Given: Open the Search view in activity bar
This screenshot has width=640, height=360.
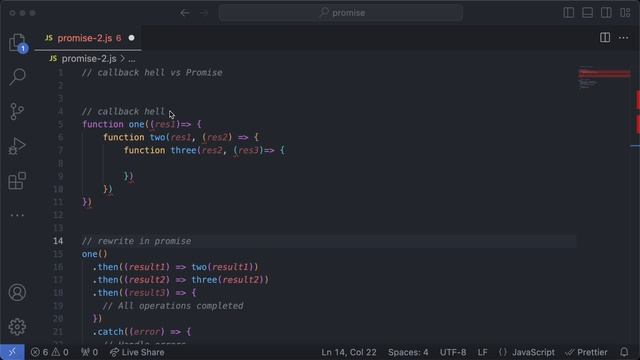Looking at the screenshot, I should (17, 76).
